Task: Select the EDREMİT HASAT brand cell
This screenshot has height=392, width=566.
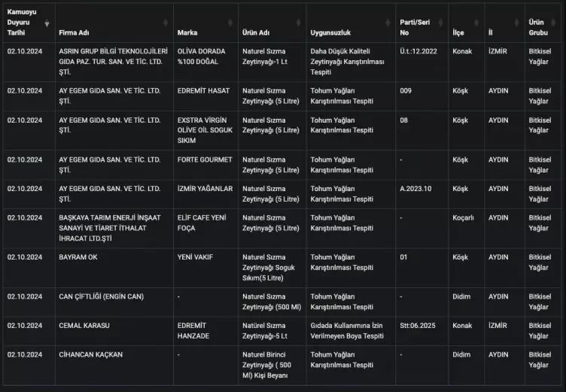Action: click(205, 91)
